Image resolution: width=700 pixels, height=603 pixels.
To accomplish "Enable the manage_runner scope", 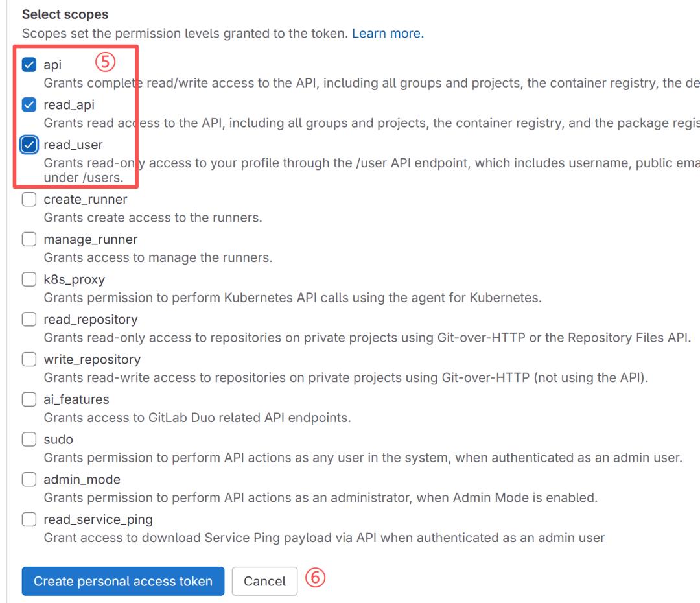I will 29,239.
